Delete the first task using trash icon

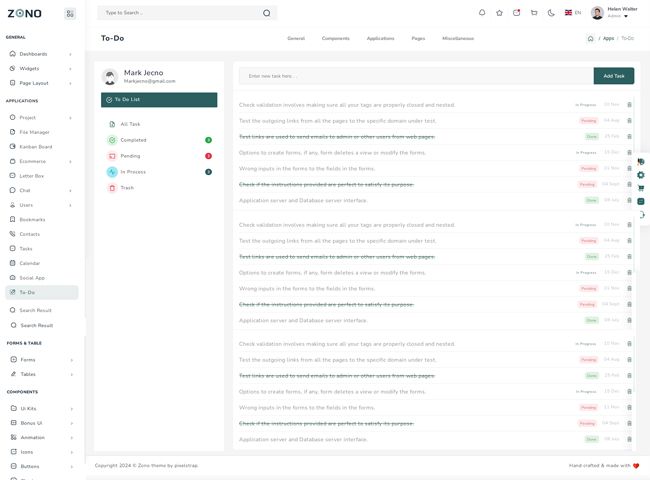pyautogui.click(x=629, y=105)
